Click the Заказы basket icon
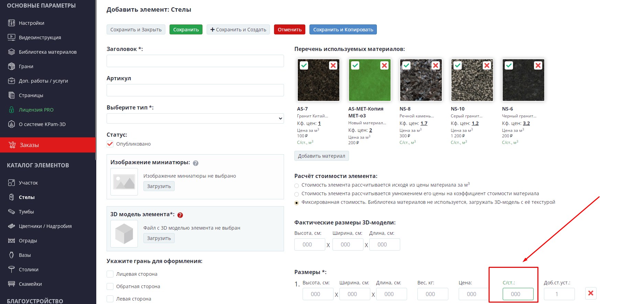 coord(12,145)
